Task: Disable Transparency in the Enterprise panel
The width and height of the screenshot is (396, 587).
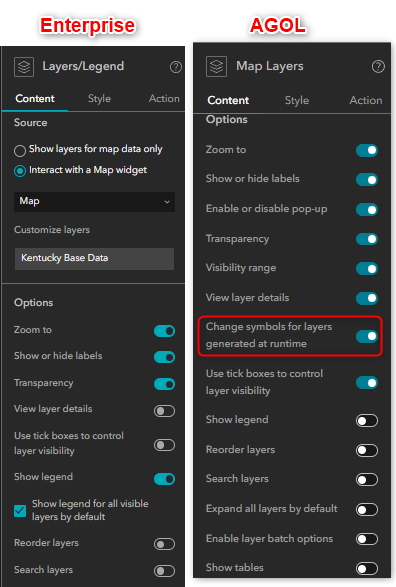Action: coord(164,384)
